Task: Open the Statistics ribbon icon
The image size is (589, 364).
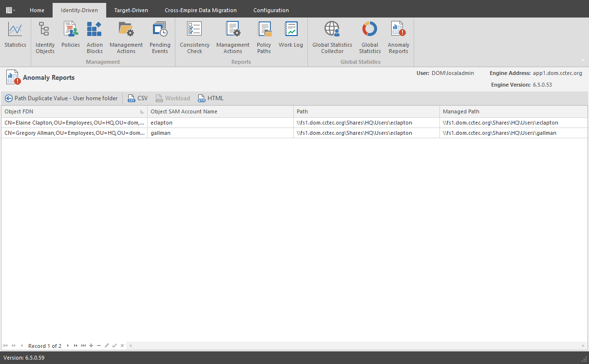Action: point(15,36)
